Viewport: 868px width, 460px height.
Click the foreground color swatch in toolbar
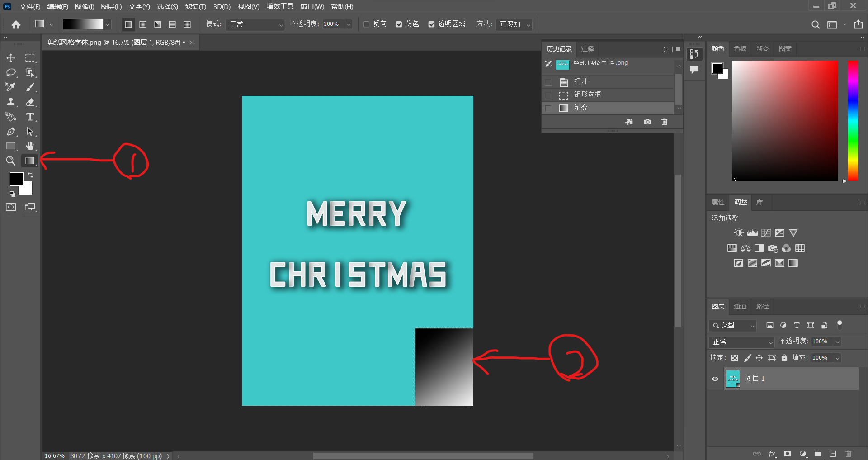tap(16, 179)
